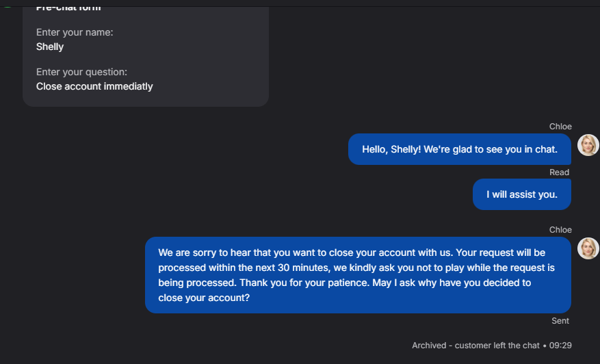Viewport: 600px width, 364px height.
Task: Click the partially hidden green indicator at top-left
Action: click(8, 3)
